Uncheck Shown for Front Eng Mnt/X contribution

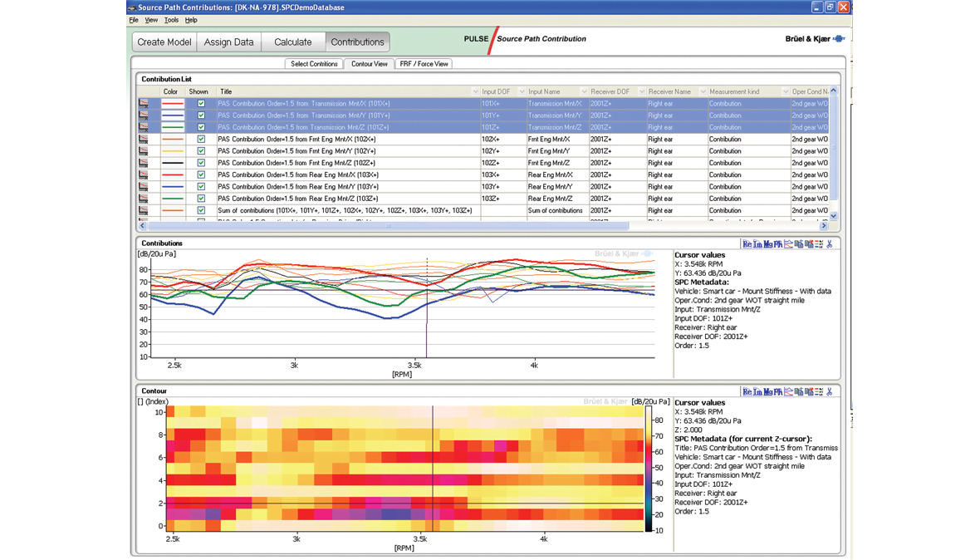coord(200,139)
